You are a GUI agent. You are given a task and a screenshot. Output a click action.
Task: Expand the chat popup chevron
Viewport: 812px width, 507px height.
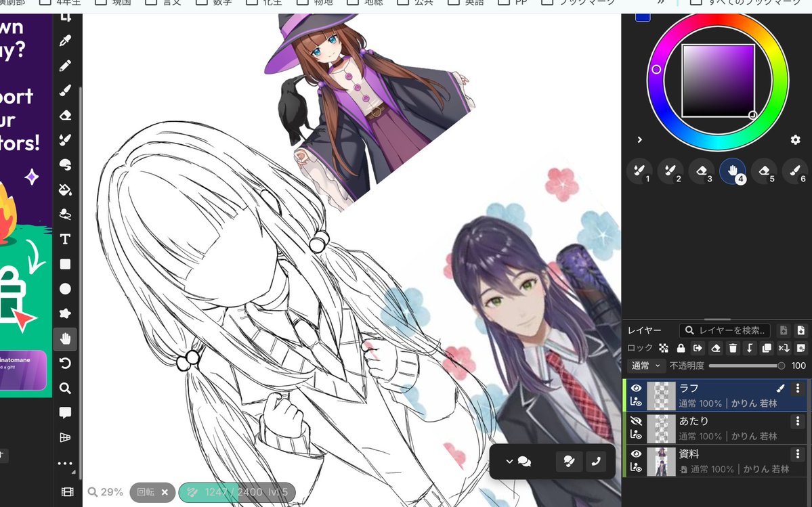509,462
